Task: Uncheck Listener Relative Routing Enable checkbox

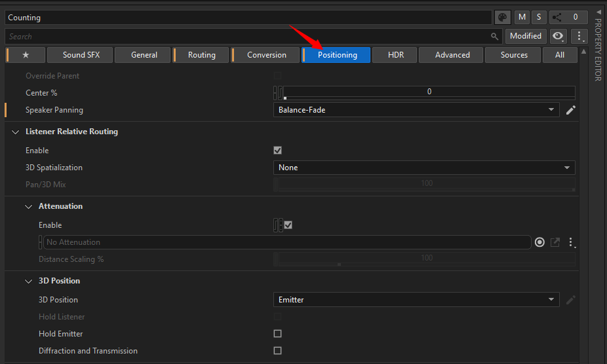Action: point(277,151)
